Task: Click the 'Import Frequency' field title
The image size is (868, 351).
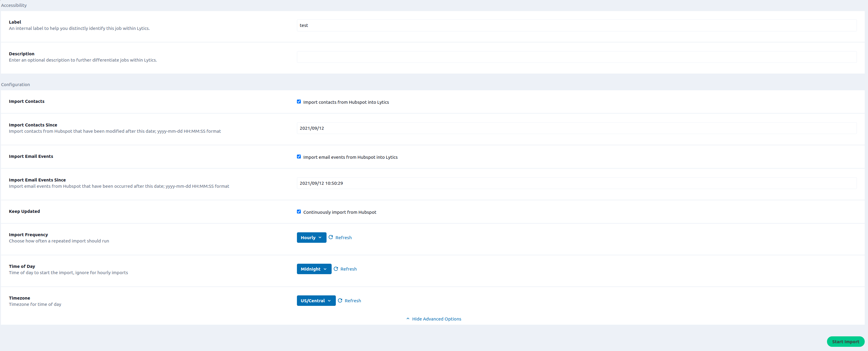Action: coord(28,235)
